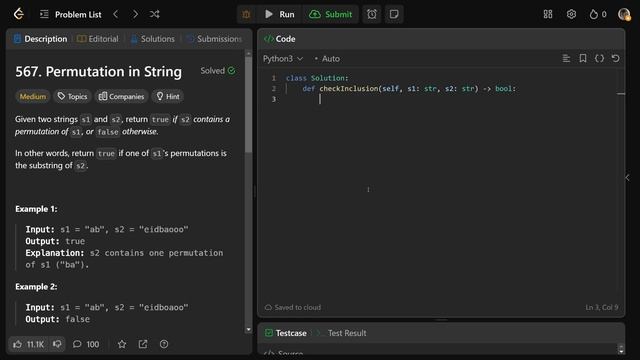Reset code to default with undo icon
640x360 pixels.
616,58
